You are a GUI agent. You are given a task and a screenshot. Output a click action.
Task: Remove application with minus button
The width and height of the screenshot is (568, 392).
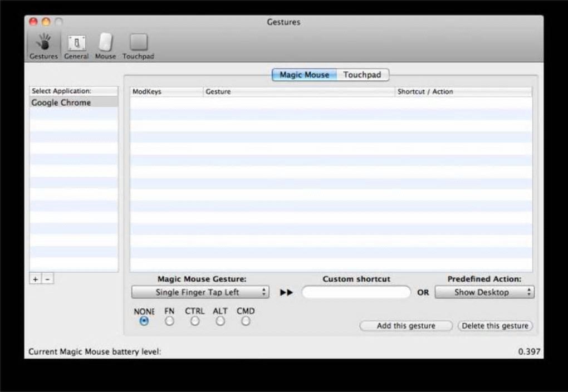coord(47,279)
